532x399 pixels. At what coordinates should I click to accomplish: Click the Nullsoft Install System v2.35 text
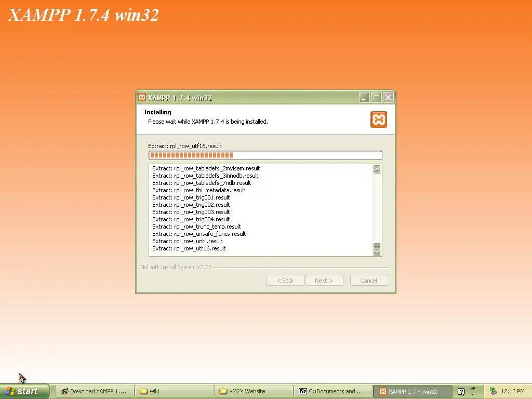176,267
